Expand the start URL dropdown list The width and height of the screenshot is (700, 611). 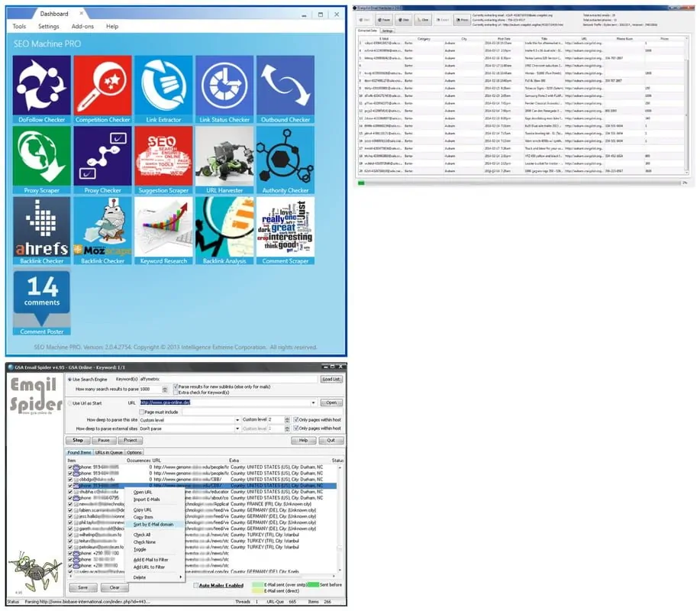pyautogui.click(x=312, y=402)
